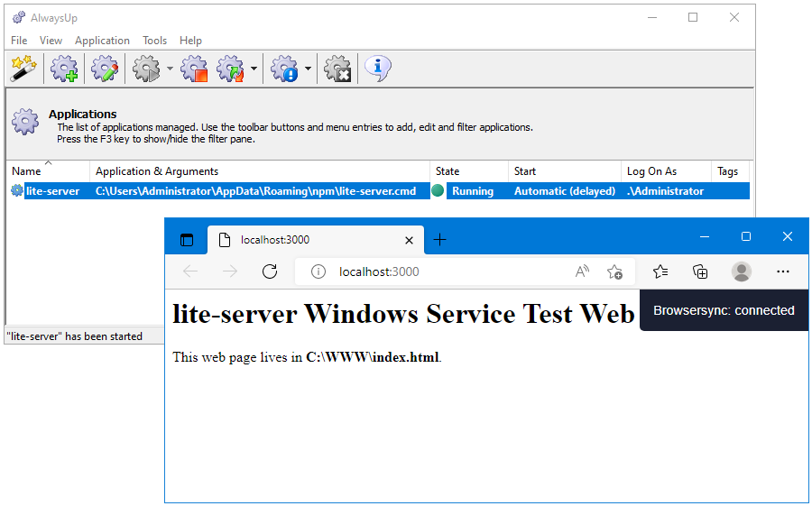
Task: Open browser Collections
Action: [x=700, y=271]
